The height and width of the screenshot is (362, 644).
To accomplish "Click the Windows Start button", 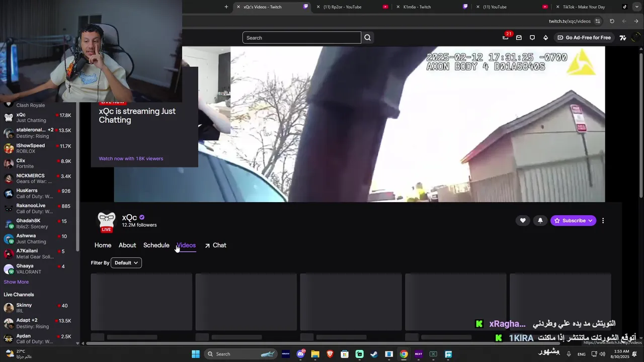I will pyautogui.click(x=195, y=354).
